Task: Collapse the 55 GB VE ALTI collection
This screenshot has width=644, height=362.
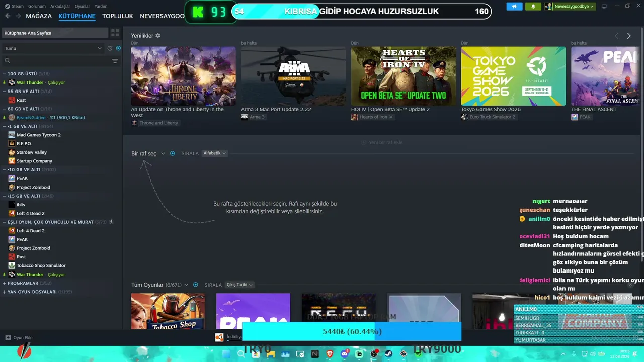Action: [x=4, y=92]
